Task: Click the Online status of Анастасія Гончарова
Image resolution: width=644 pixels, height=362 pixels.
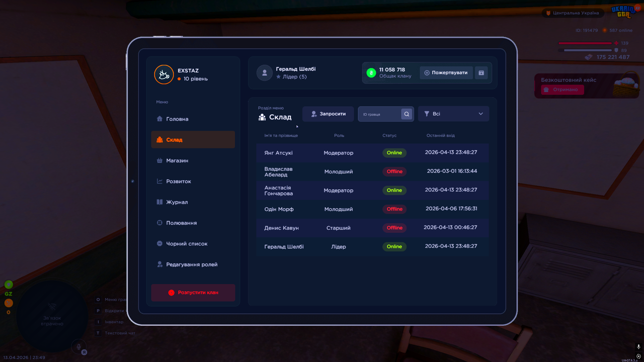Action: click(394, 190)
